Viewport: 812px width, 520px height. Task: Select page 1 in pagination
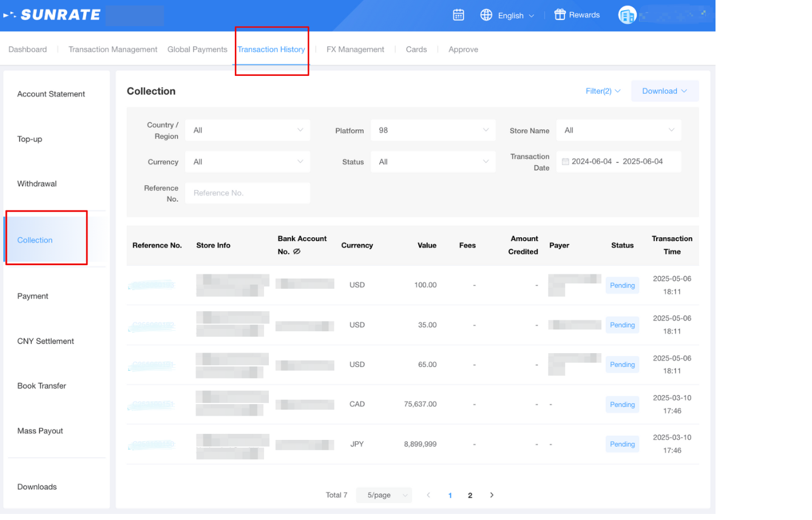point(450,495)
